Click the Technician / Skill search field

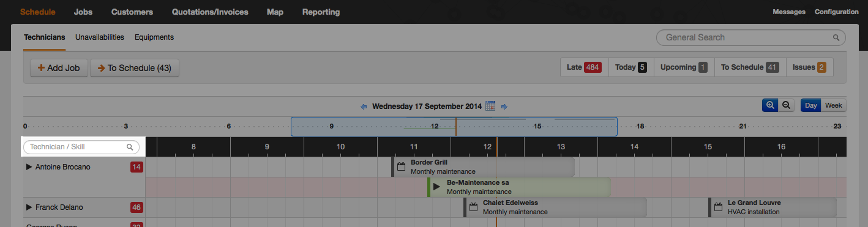81,147
